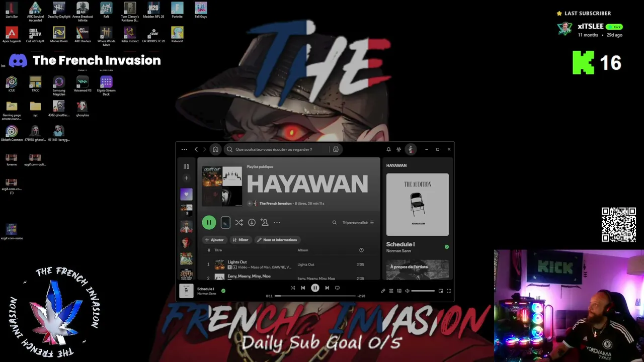Click the Mixer button
Image resolution: width=644 pixels, height=362 pixels.
coord(240,240)
